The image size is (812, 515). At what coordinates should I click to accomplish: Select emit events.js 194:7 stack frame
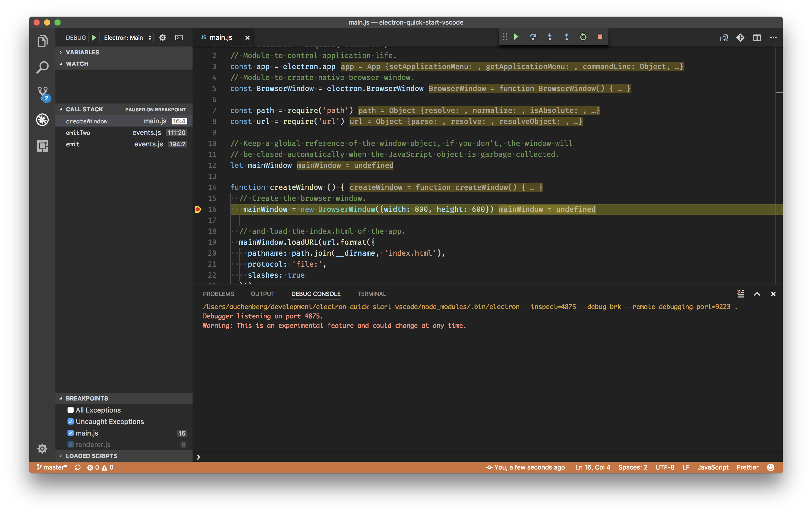(x=124, y=144)
